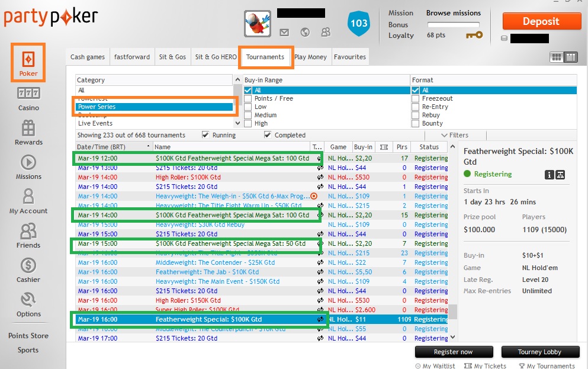This screenshot has width=588, height=369.
Task: Check the Low buy-in checkbox
Action: (248, 107)
